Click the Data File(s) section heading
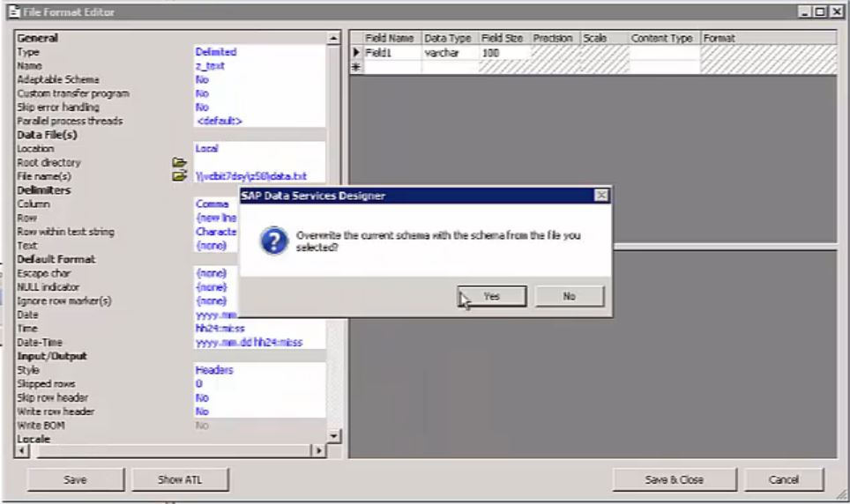The height and width of the screenshot is (504, 850). pos(47,135)
